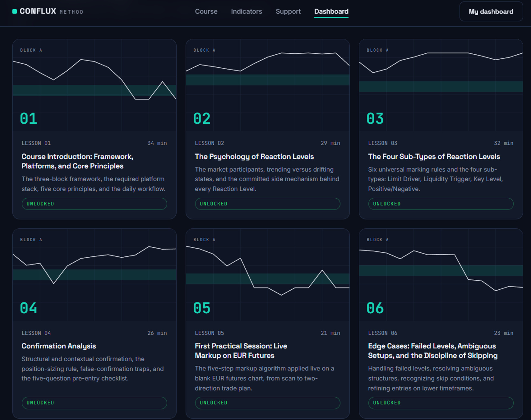Click the Conflux teal square logo icon
Image resolution: width=531 pixels, height=420 pixels.
pos(15,11)
